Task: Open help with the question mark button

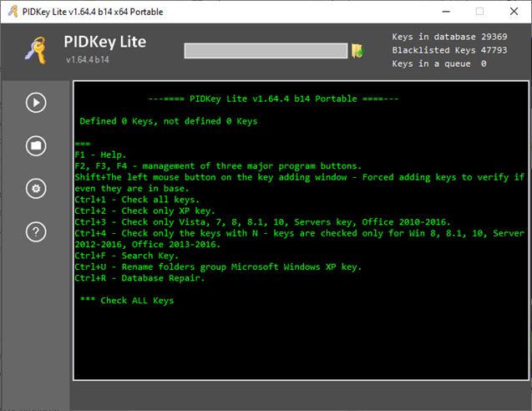Action: tap(36, 231)
